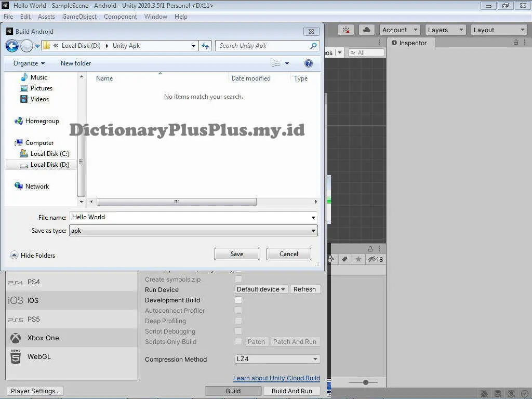The width and height of the screenshot is (532, 399).
Task: Open the Compression Method LZ4 dropdown
Action: click(x=277, y=359)
